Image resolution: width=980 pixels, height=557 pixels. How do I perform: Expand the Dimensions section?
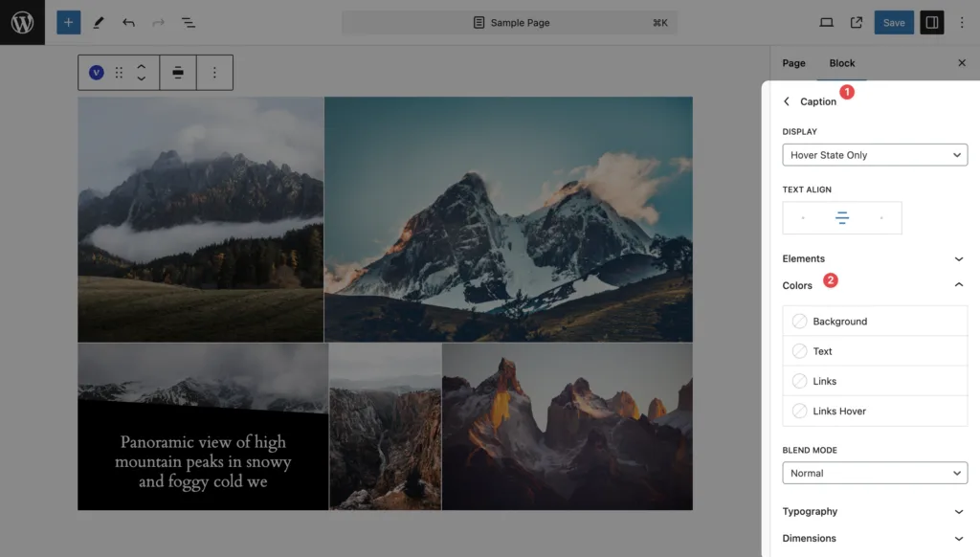tap(874, 538)
